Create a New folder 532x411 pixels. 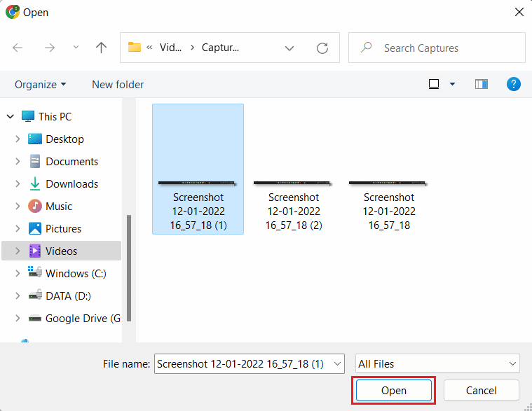[x=118, y=84]
